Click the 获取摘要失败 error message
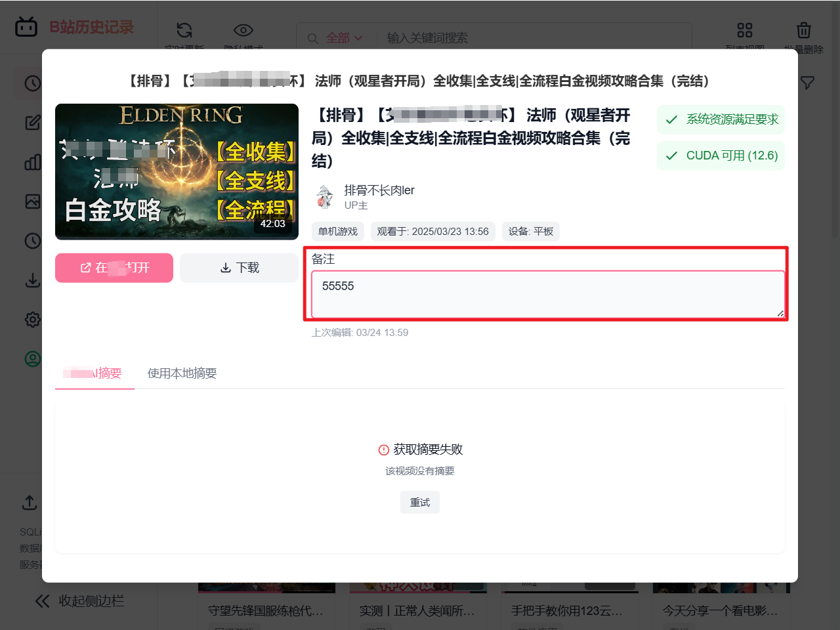Viewport: 840px width, 630px height. 421,450
